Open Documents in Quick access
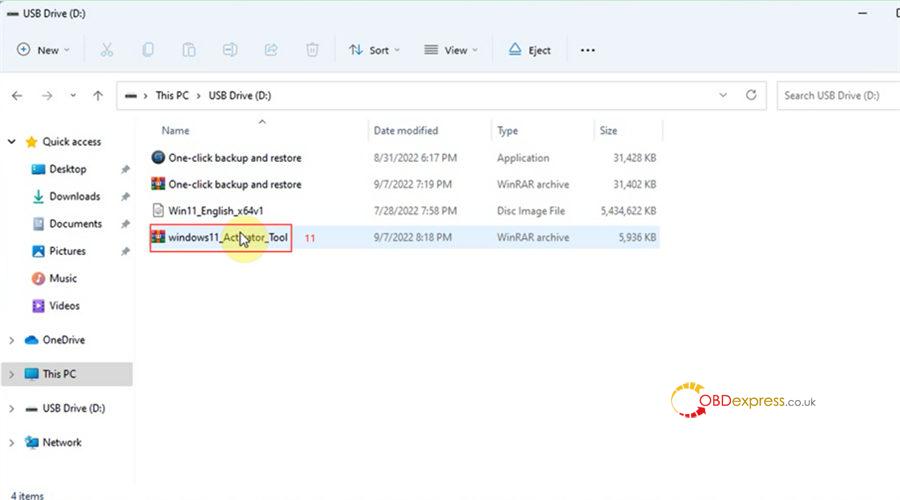Image resolution: width=900 pixels, height=500 pixels. coord(75,223)
